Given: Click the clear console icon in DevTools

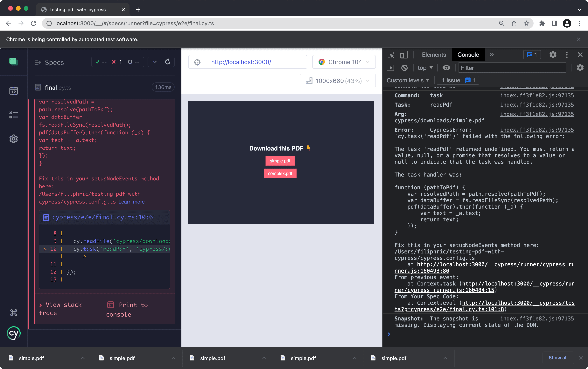Looking at the screenshot, I should (405, 68).
